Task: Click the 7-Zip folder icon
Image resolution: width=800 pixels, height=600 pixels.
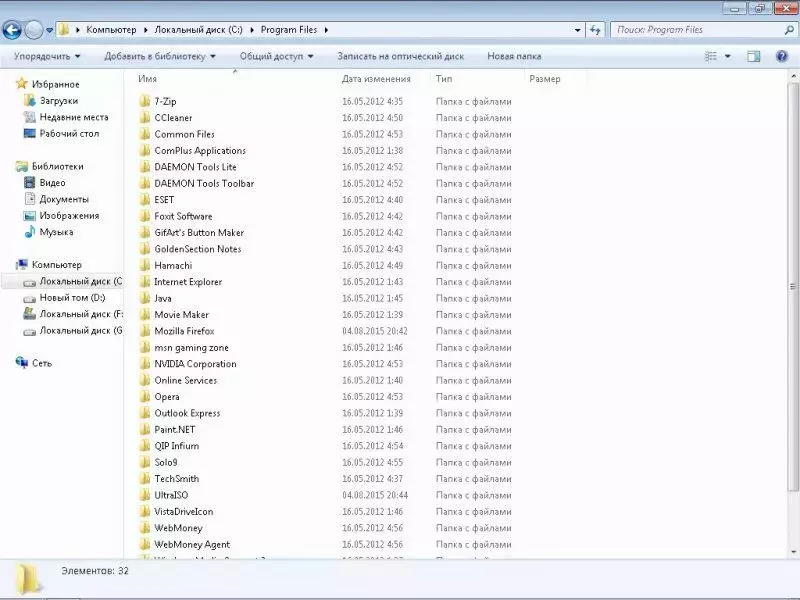Action: (145, 101)
